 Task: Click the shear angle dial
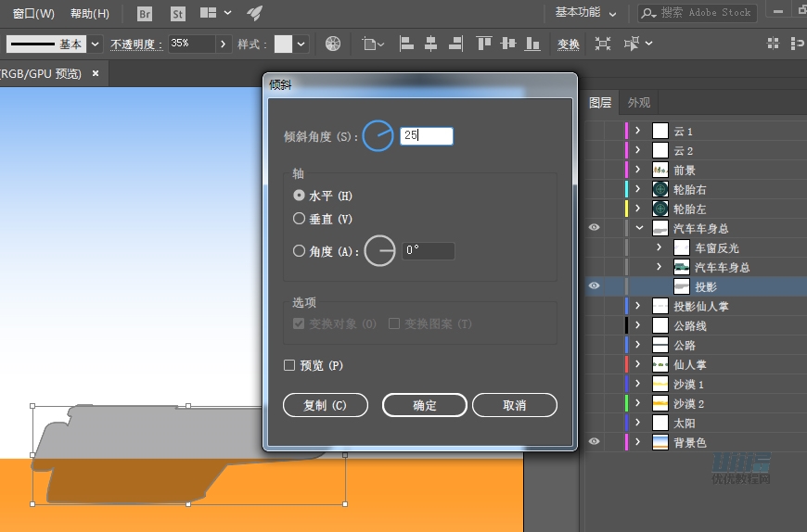[x=378, y=135]
